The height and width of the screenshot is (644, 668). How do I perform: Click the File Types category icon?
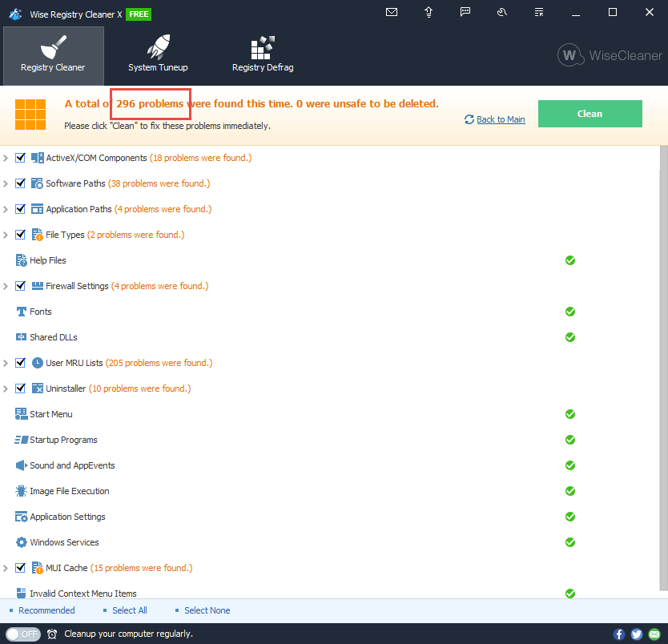point(38,235)
